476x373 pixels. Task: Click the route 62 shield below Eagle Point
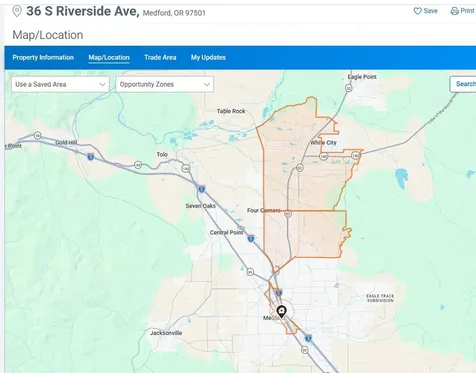click(349, 88)
